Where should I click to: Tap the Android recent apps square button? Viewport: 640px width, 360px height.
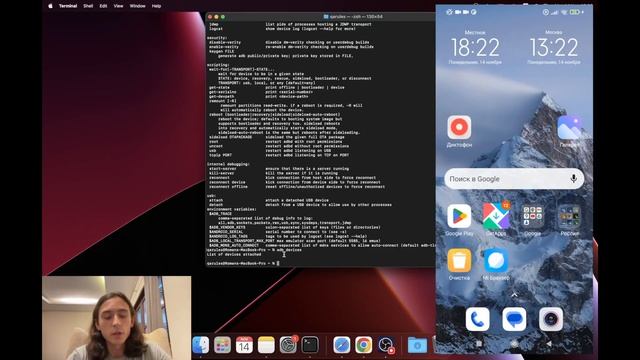pyautogui.click(x=479, y=344)
